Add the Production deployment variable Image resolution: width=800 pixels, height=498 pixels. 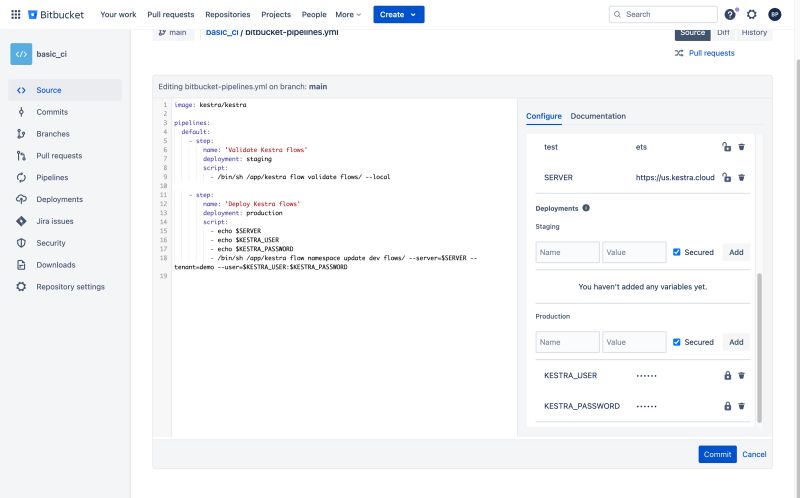(x=736, y=342)
